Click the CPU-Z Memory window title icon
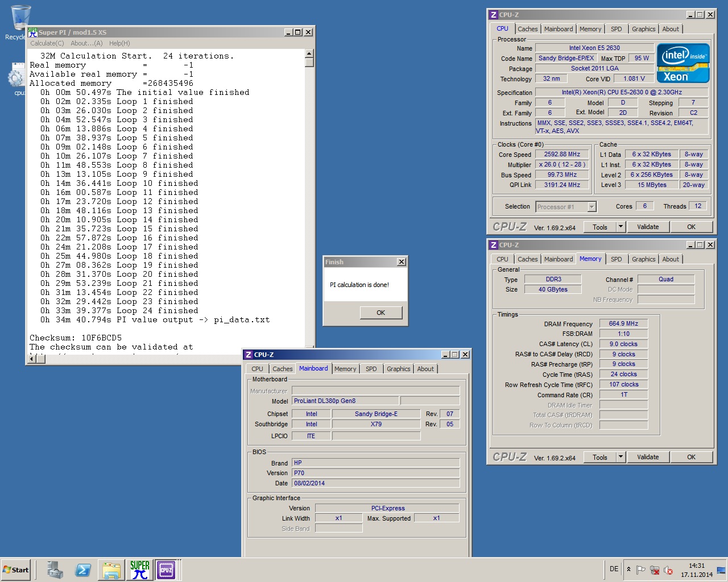The height and width of the screenshot is (582, 728). coord(493,245)
